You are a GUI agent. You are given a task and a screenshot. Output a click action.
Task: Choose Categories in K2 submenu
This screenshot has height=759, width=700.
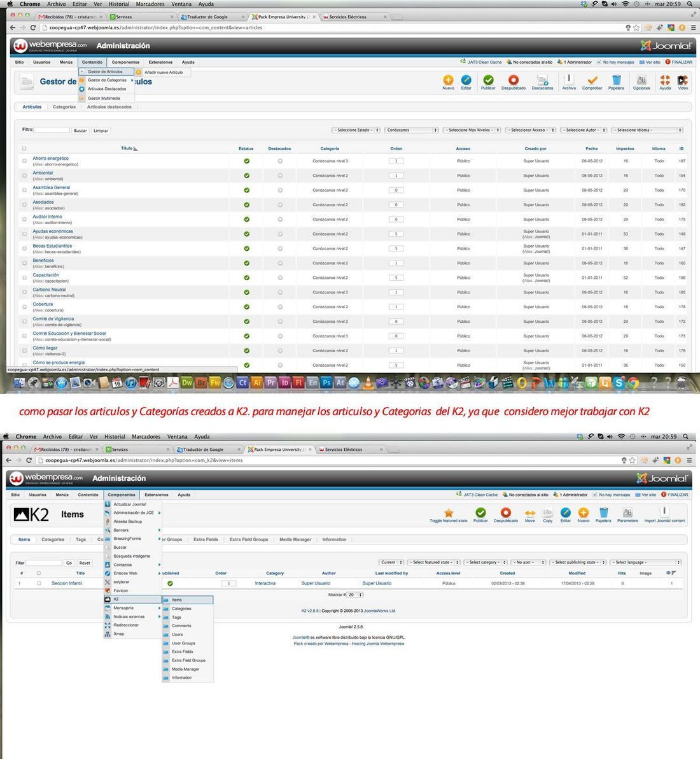(x=181, y=609)
